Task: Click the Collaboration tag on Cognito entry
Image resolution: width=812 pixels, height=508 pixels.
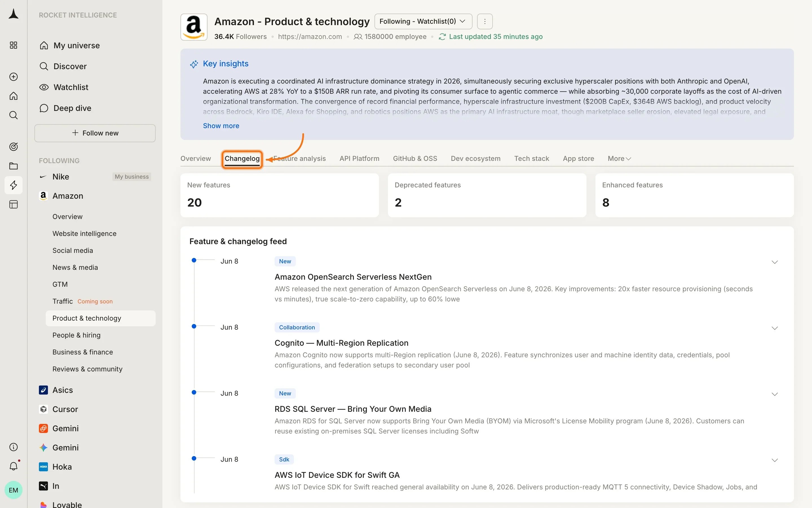Action: point(297,327)
